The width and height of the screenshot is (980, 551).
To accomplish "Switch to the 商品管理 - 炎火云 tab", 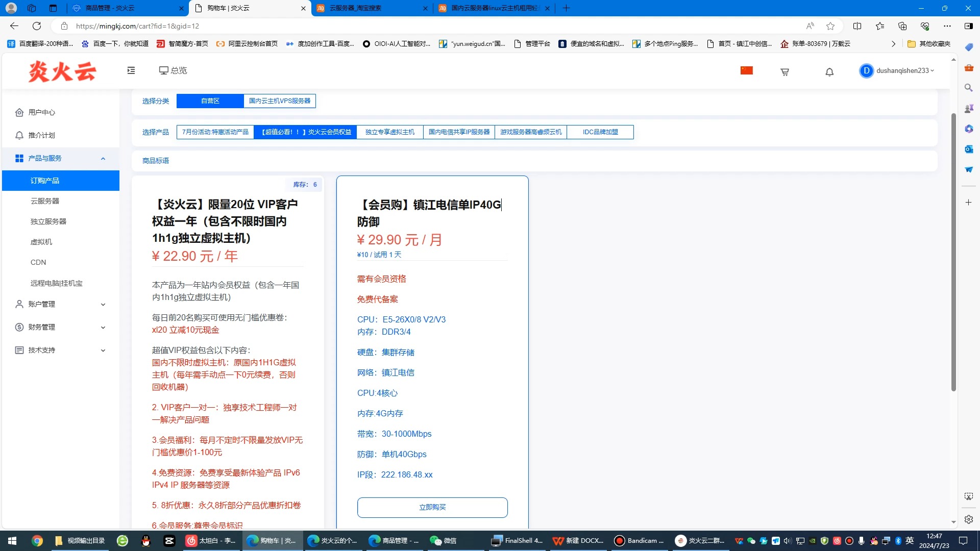I will click(x=128, y=8).
